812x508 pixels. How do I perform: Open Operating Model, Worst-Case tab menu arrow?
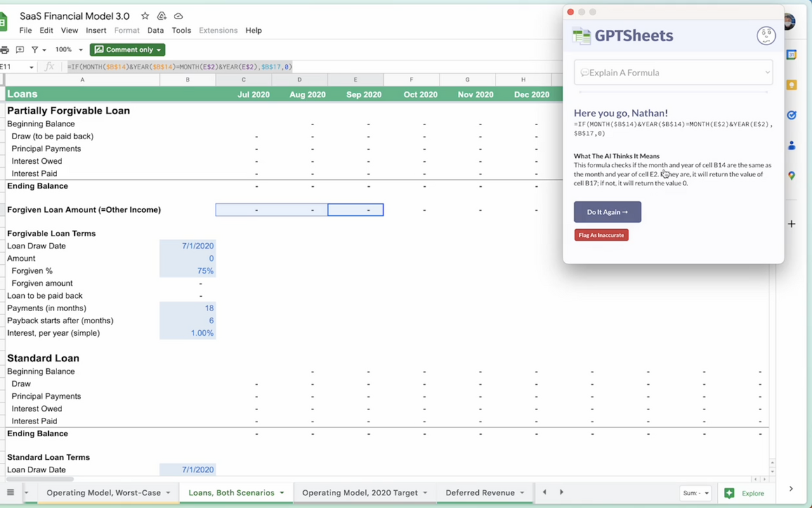point(168,493)
